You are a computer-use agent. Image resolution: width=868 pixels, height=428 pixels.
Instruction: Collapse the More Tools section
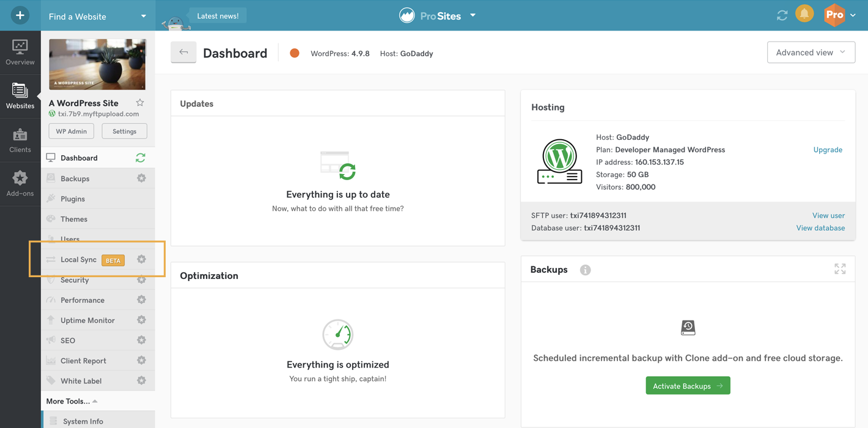click(x=72, y=401)
